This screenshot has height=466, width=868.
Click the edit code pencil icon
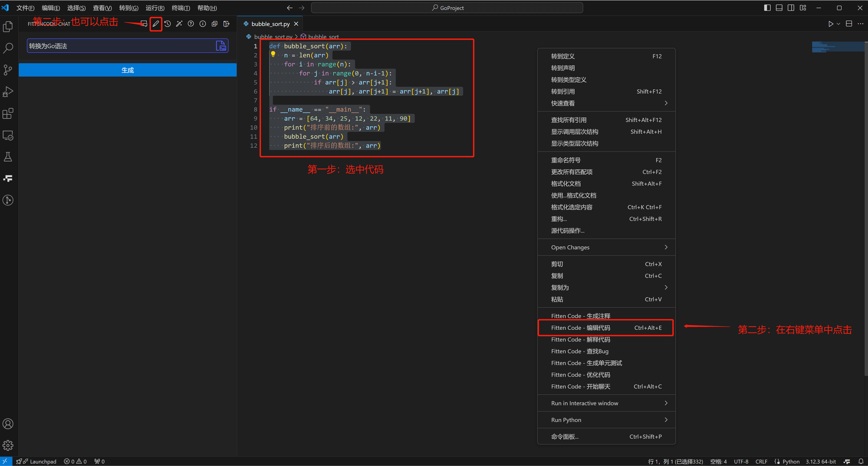(x=156, y=24)
